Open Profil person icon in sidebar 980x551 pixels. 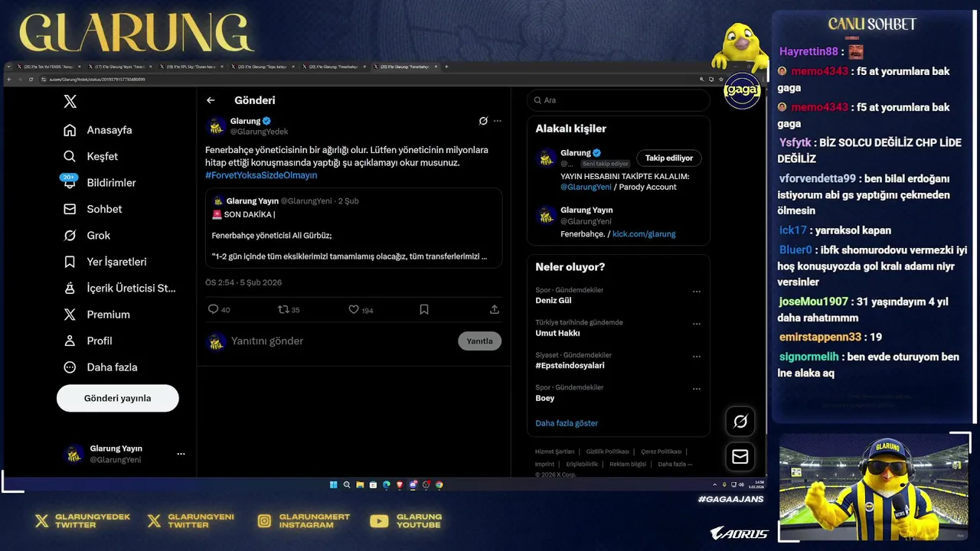(70, 341)
